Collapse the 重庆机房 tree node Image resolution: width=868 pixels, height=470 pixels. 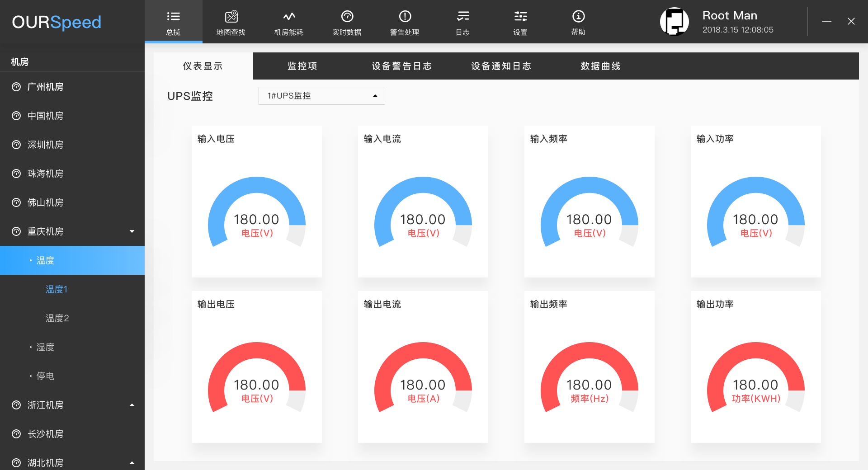click(132, 231)
